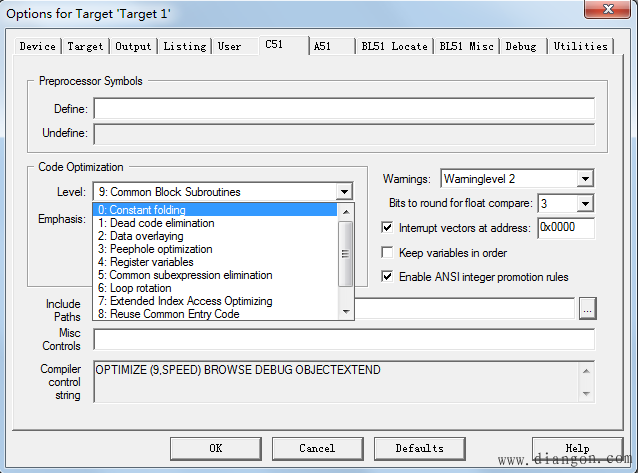Image resolution: width=638 pixels, height=473 pixels.
Task: Click the Define preprocessor symbols field
Action: 343,108
